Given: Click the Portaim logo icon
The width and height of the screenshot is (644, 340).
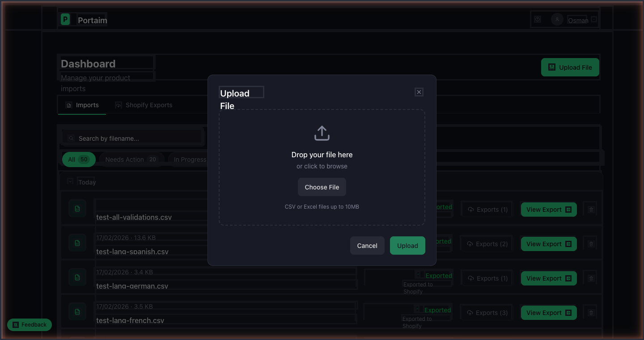Looking at the screenshot, I should coord(65,19).
